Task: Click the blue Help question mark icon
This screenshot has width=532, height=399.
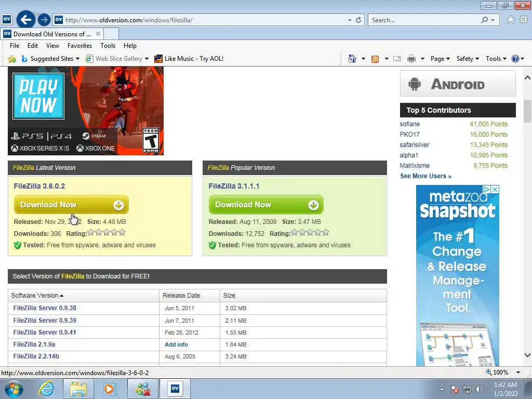Action: tap(515, 59)
